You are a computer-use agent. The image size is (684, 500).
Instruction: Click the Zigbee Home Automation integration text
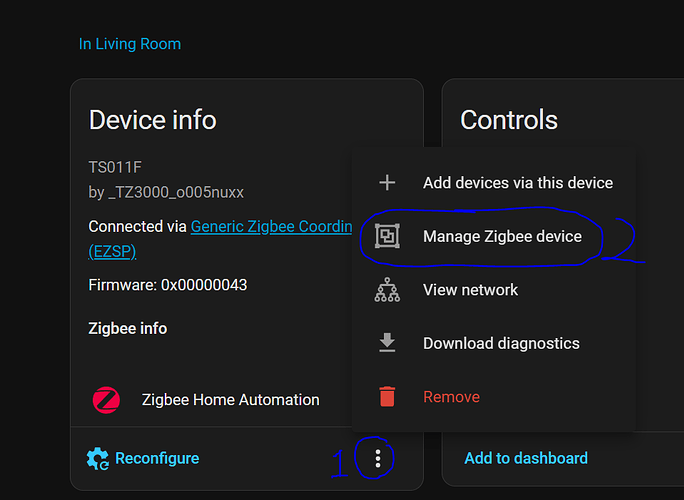tap(231, 400)
